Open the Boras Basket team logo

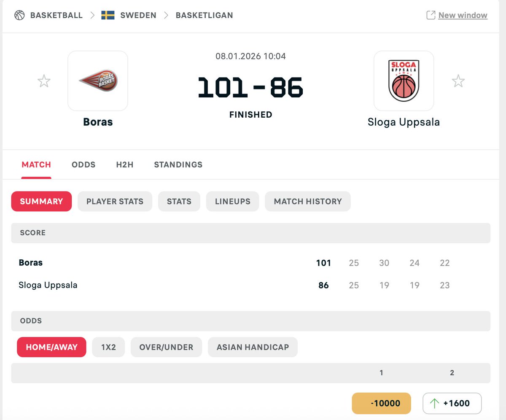[98, 81]
